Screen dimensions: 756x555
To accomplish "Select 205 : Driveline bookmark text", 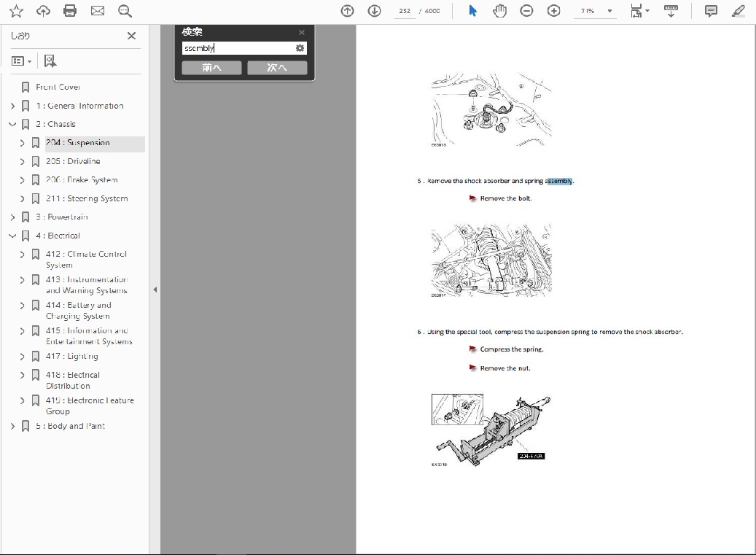I will 74,161.
